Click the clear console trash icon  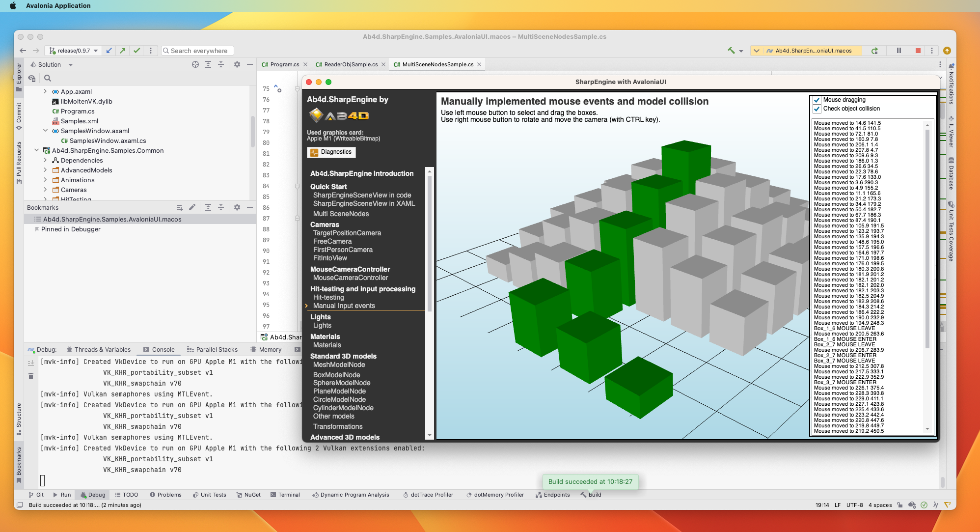click(x=31, y=376)
